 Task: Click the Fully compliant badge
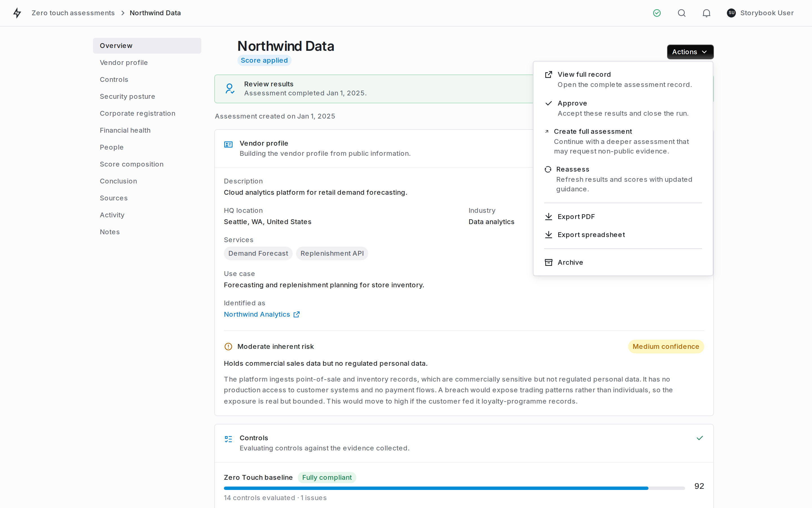[327, 478]
